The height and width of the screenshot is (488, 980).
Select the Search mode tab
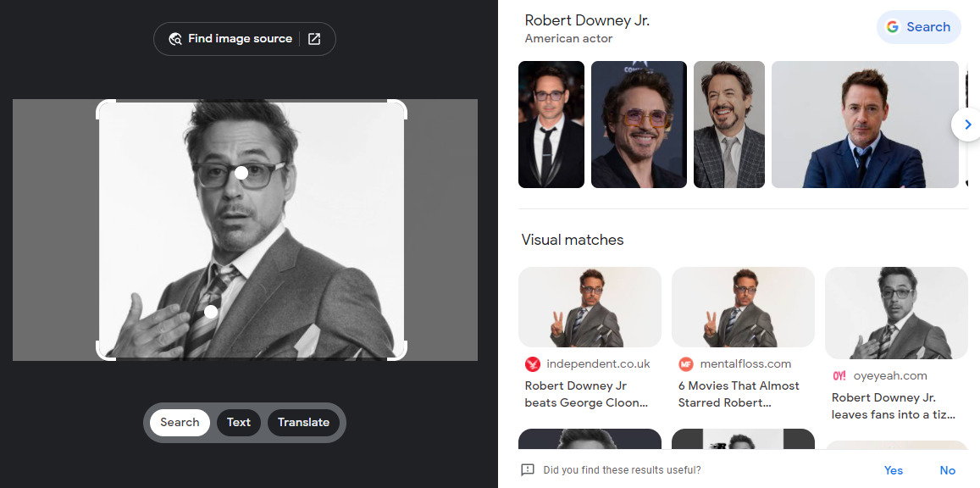[x=180, y=423]
